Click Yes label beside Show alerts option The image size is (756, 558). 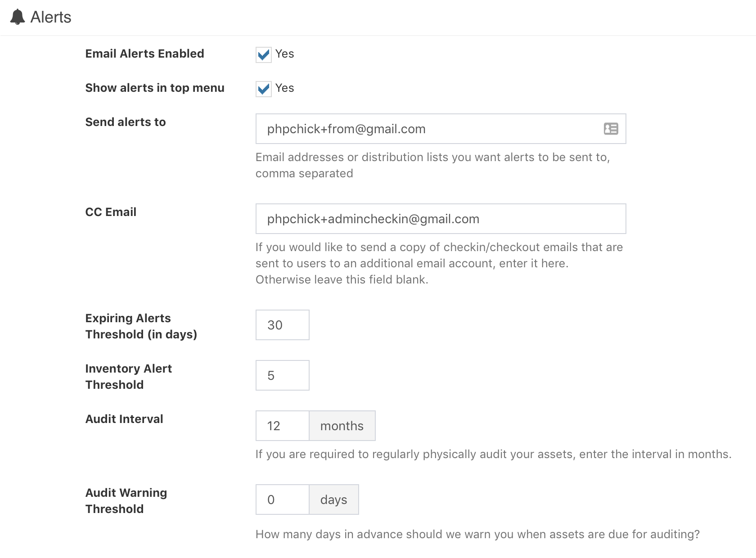click(x=284, y=88)
